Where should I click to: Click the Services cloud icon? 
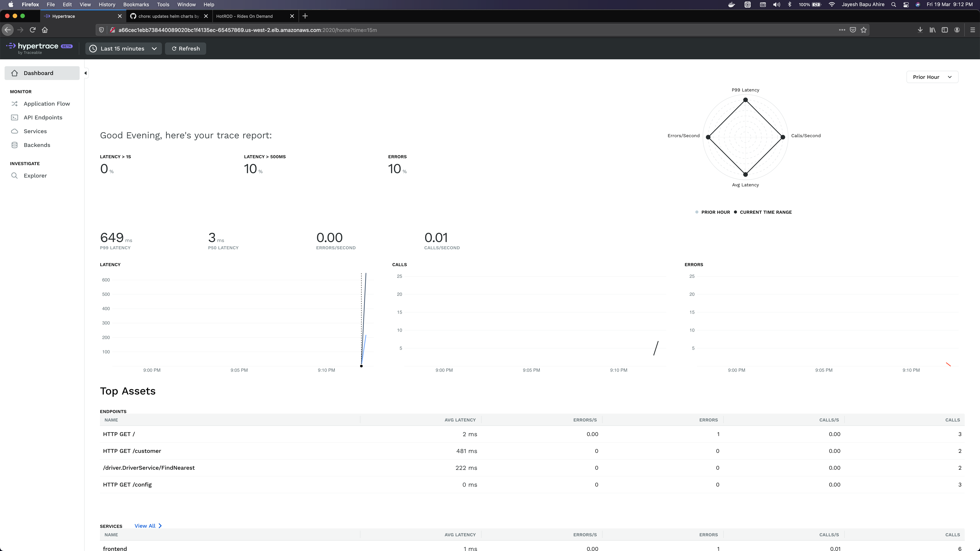(x=15, y=131)
